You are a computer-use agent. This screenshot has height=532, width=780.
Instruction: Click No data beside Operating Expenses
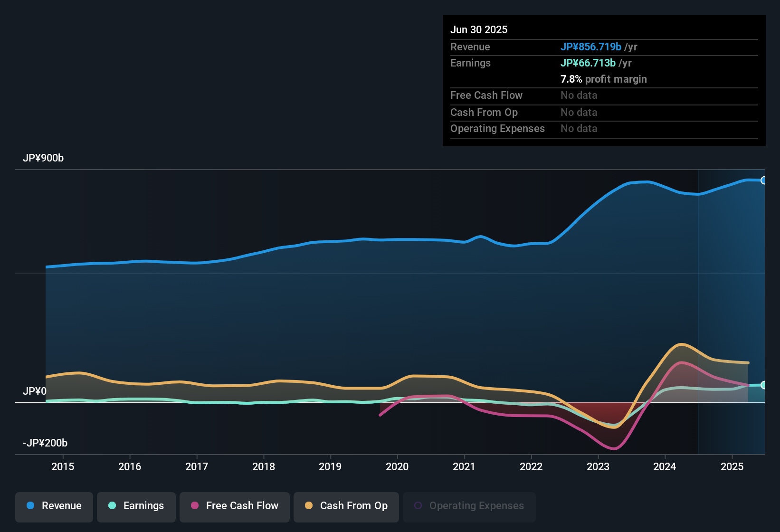[x=579, y=129]
